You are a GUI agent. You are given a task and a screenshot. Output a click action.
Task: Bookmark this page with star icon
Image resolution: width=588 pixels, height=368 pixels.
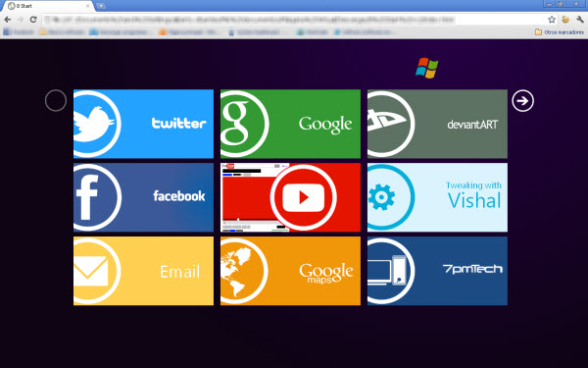[551, 20]
